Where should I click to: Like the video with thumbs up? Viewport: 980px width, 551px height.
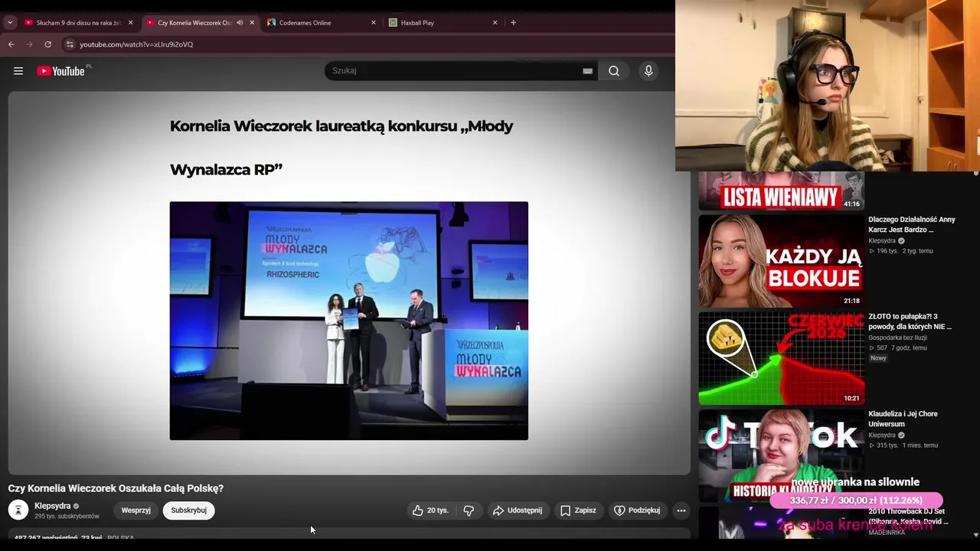[430, 510]
